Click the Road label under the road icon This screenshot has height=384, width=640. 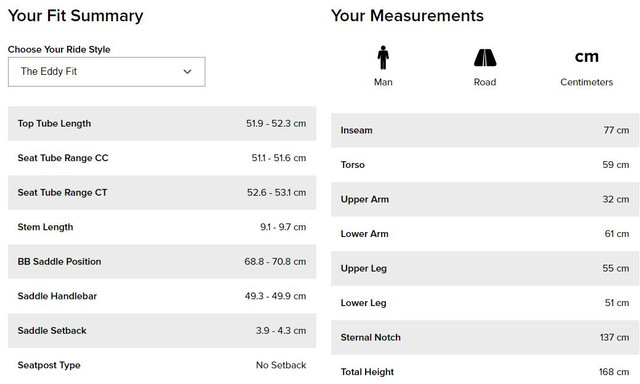(485, 82)
